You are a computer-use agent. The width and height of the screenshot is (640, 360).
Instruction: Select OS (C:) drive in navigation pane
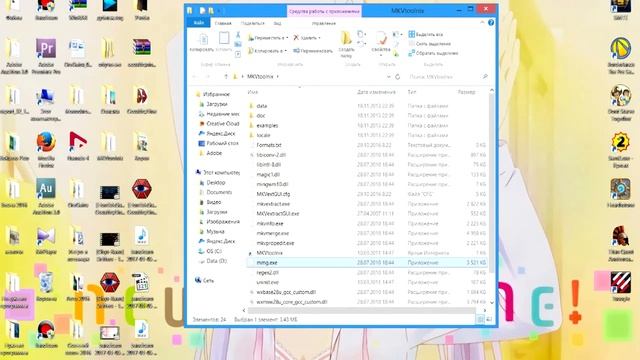pyautogui.click(x=214, y=251)
